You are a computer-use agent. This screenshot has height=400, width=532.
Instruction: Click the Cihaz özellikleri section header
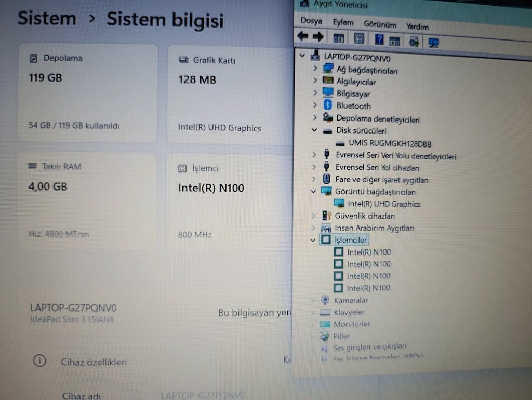(x=94, y=362)
